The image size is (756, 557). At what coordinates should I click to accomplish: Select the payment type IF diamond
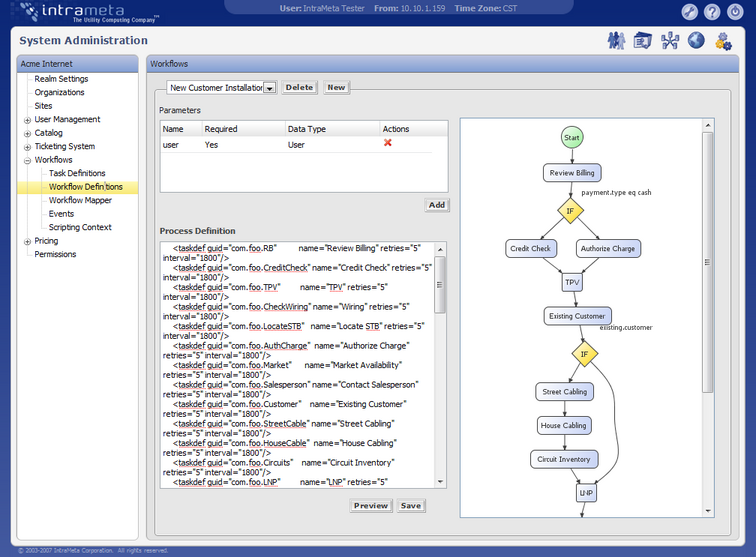pos(570,211)
